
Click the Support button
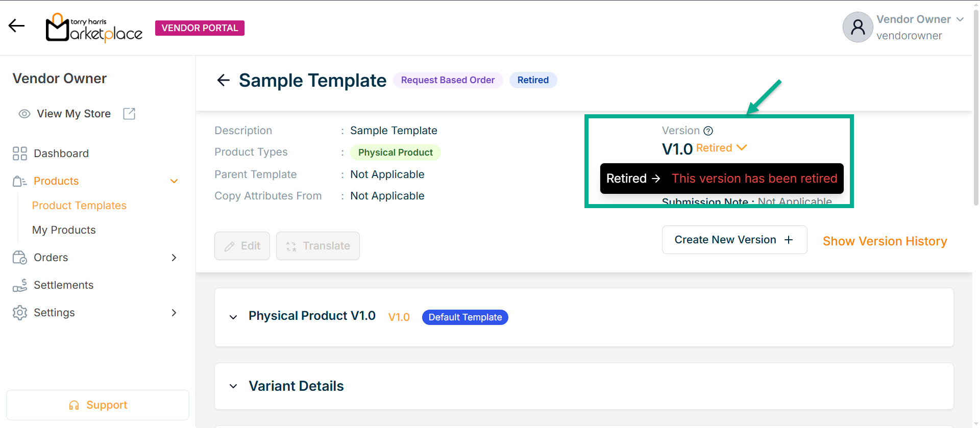pyautogui.click(x=97, y=405)
